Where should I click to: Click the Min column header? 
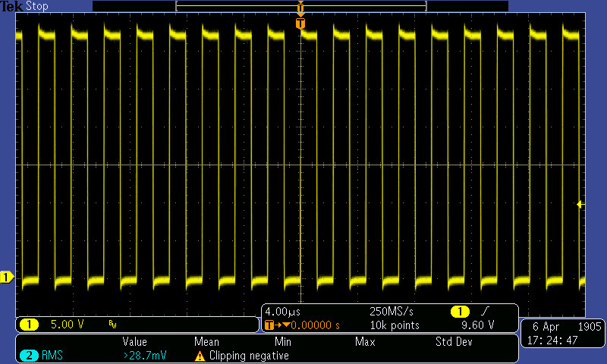click(x=283, y=341)
